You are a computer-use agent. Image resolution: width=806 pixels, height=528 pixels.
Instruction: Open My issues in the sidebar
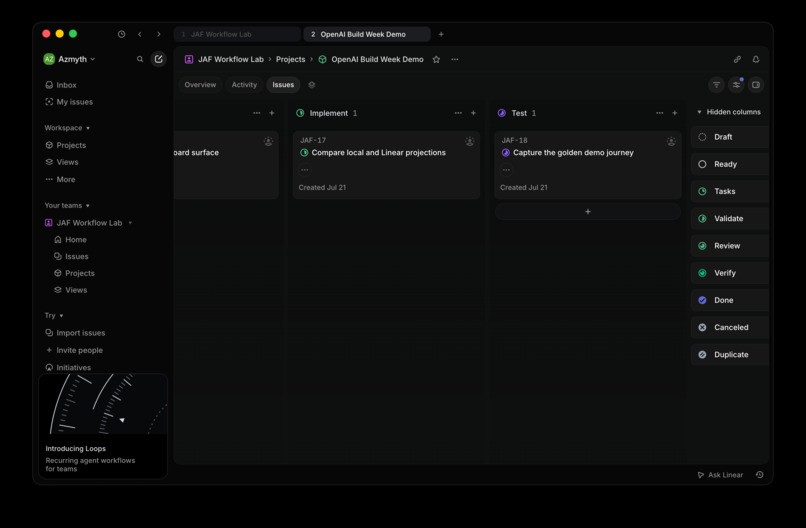pyautogui.click(x=69, y=102)
